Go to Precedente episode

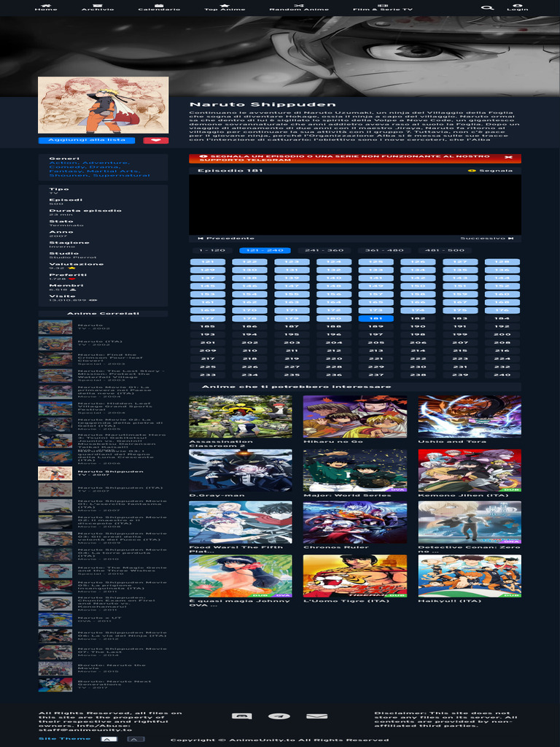pos(226,239)
